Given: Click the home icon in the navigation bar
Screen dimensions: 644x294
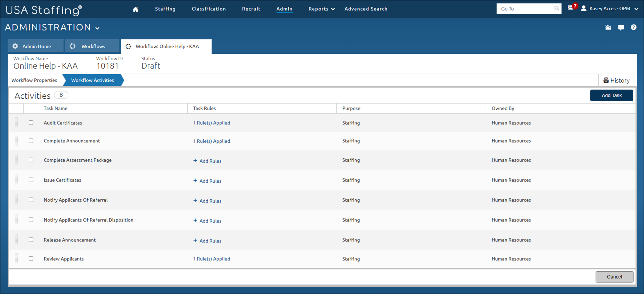Looking at the screenshot, I should point(136,9).
